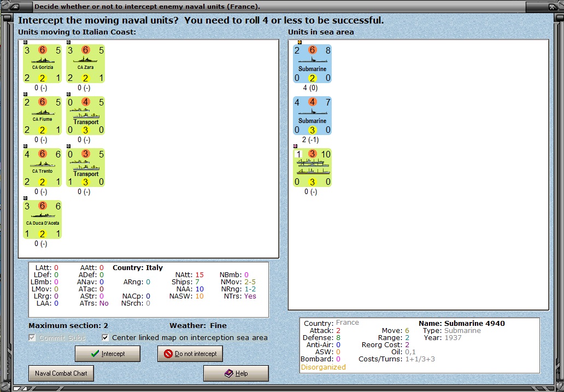
Task: Select the CA Fiume cruiser unit
Action: [43, 115]
